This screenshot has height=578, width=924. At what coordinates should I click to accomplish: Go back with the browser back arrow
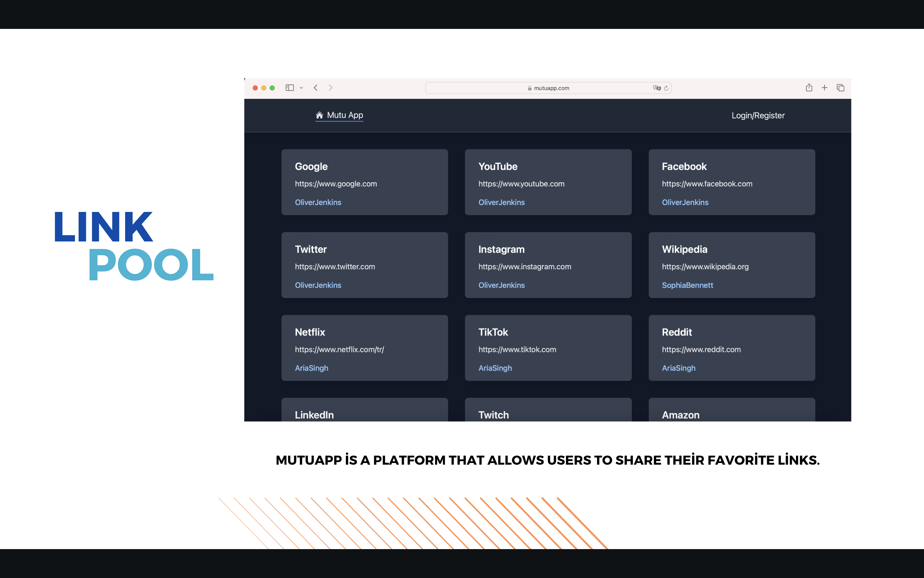(x=316, y=88)
